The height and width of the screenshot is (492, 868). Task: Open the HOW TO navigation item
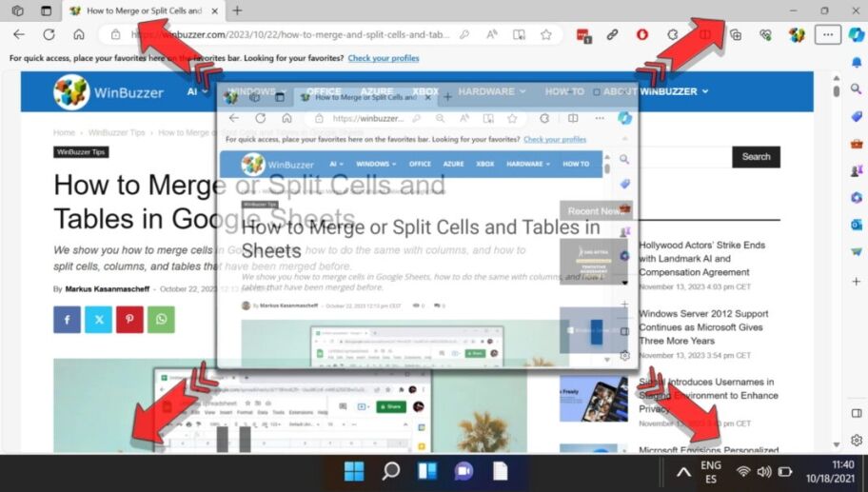coord(564,91)
